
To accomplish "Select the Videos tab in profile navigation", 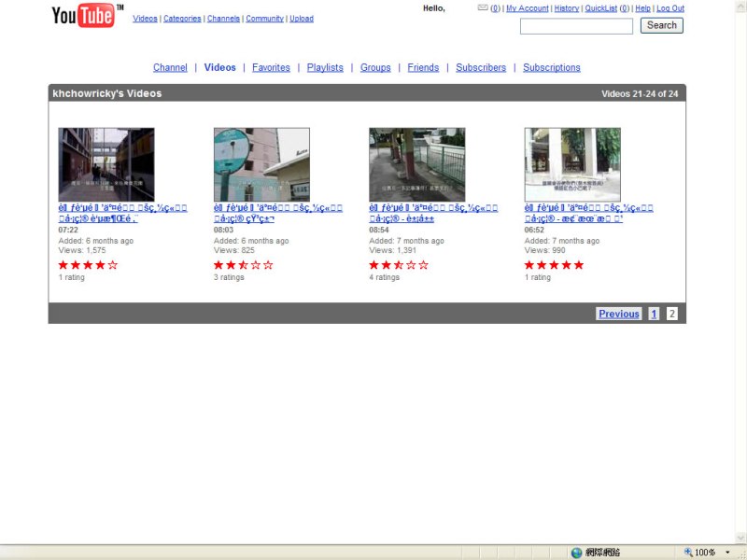I will click(219, 67).
